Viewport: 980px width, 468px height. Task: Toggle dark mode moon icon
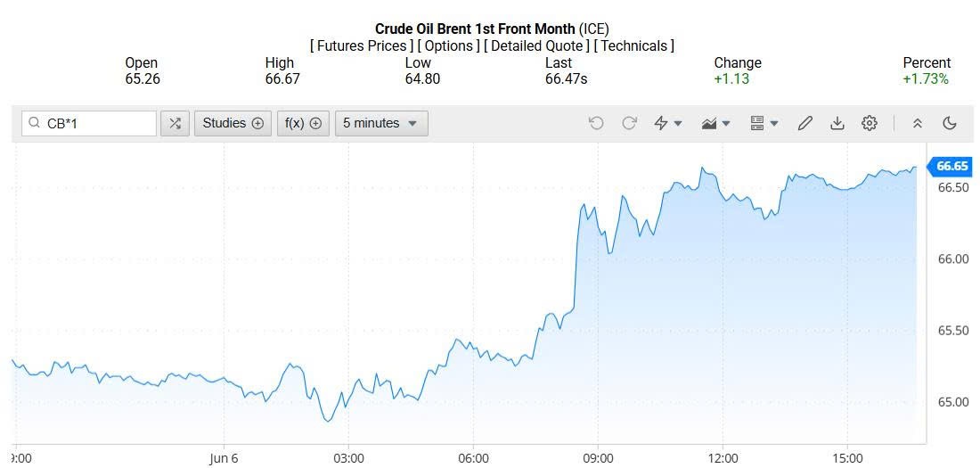tap(950, 123)
